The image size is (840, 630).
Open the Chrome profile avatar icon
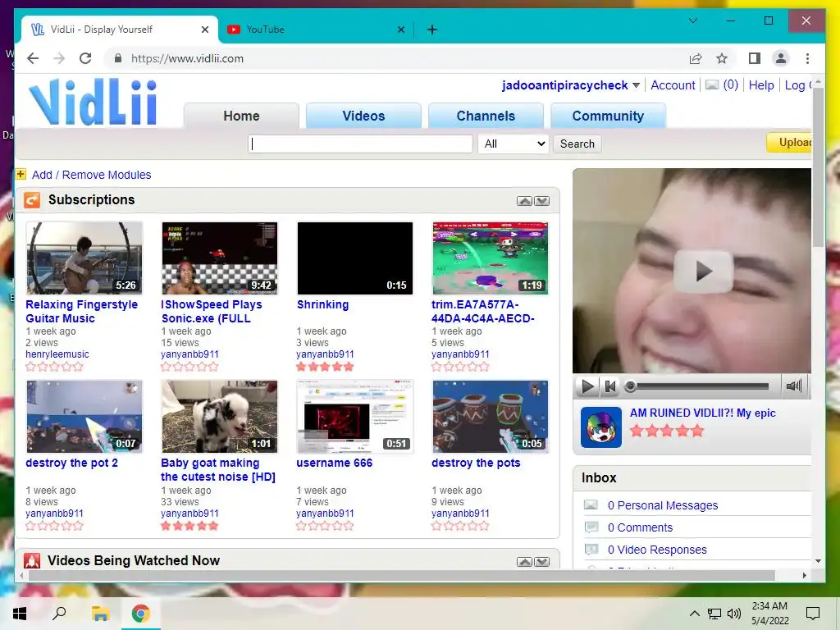(x=781, y=58)
